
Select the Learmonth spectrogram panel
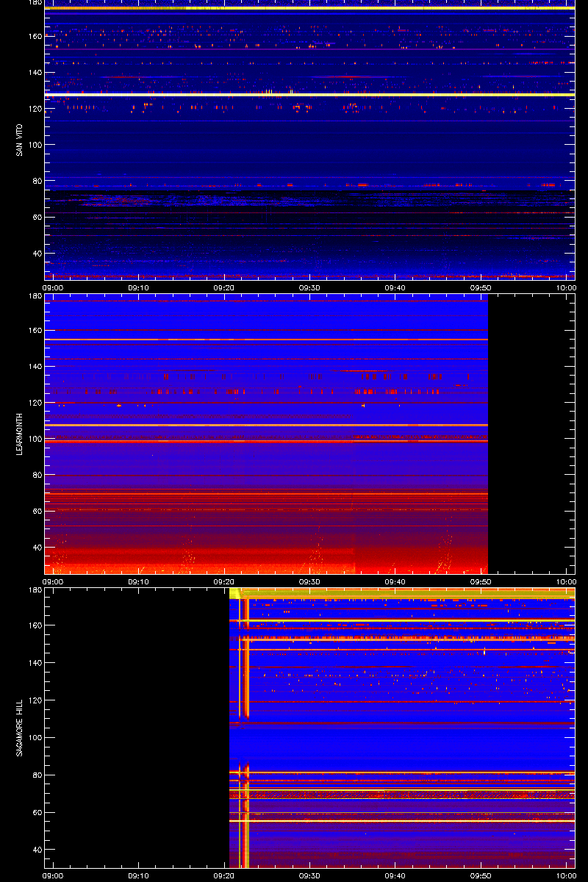[x=309, y=434]
